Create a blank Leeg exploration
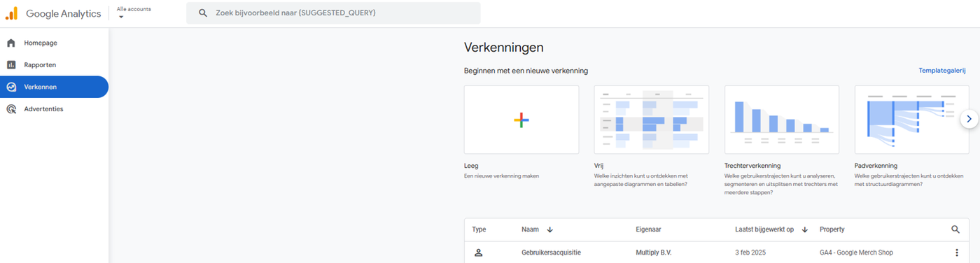The height and width of the screenshot is (263, 980). (x=521, y=120)
